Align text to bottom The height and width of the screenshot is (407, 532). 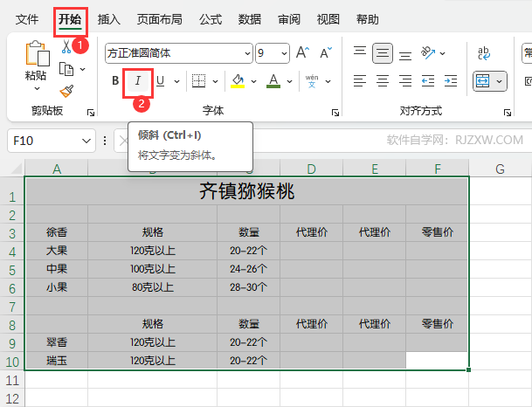coord(405,56)
